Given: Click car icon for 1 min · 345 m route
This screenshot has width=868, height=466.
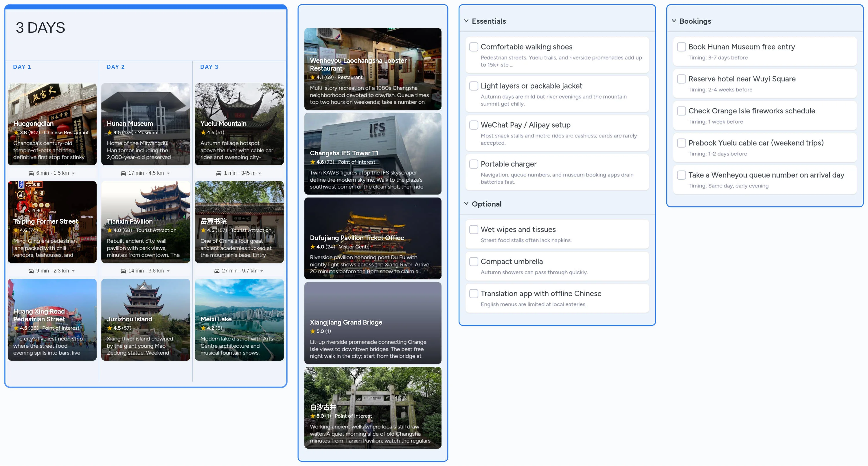Looking at the screenshot, I should click(x=219, y=173).
